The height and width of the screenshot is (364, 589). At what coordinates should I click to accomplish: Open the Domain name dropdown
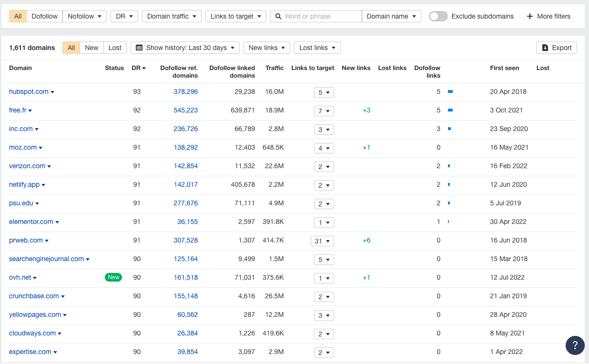coord(391,16)
